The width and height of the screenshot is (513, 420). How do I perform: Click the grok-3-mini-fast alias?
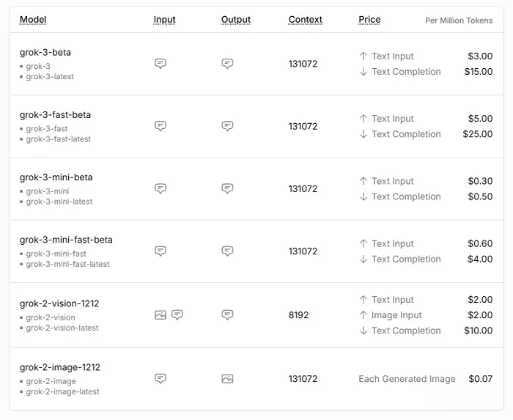pos(56,254)
